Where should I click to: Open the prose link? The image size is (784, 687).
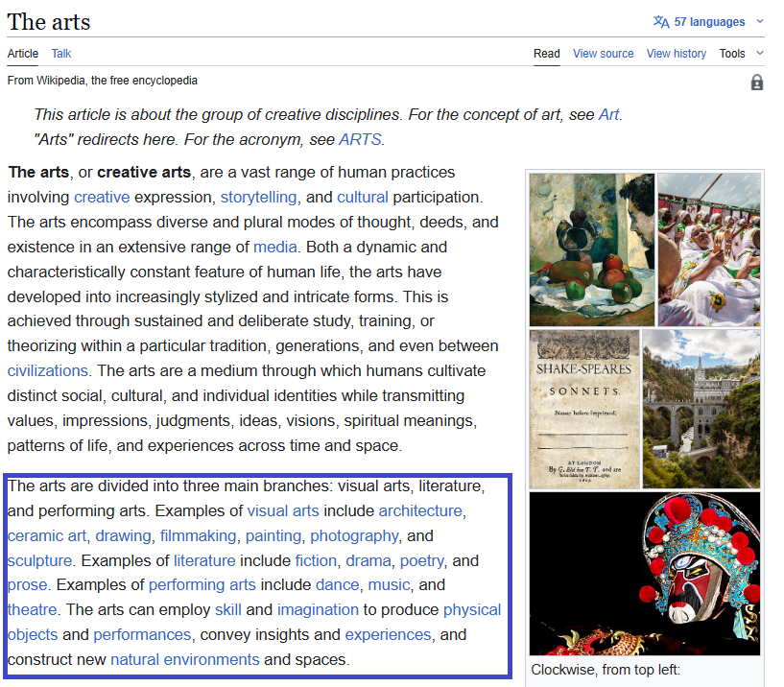27,585
